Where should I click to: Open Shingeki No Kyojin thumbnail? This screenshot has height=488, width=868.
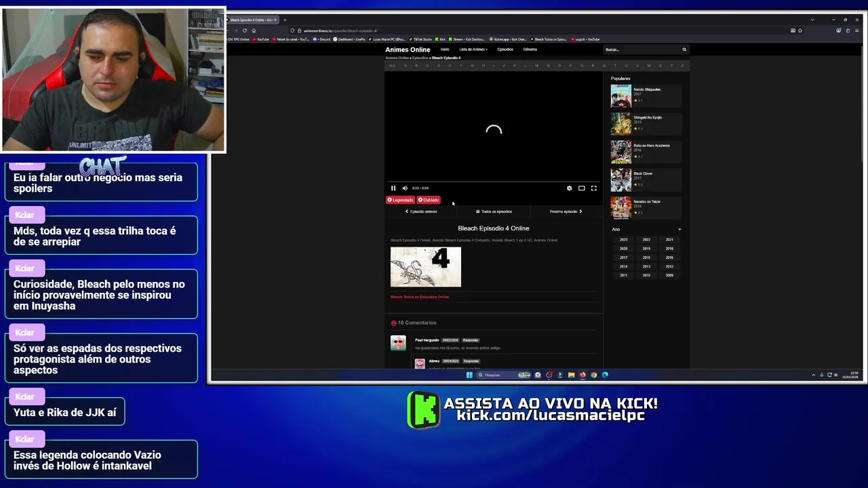click(620, 124)
